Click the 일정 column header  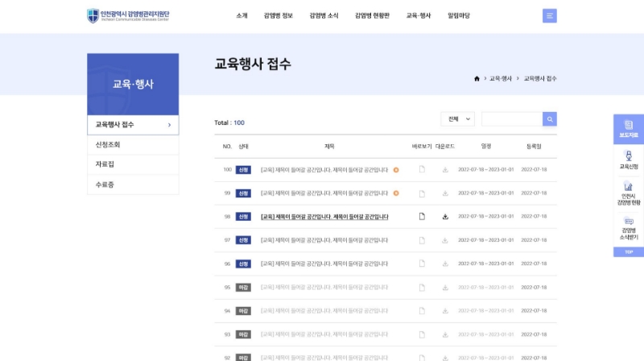pyautogui.click(x=486, y=147)
